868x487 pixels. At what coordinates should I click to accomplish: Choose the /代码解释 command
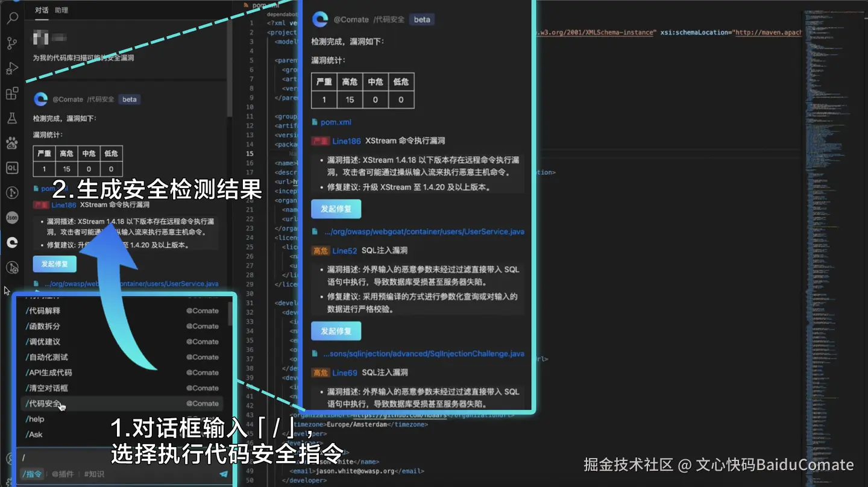[122, 311]
